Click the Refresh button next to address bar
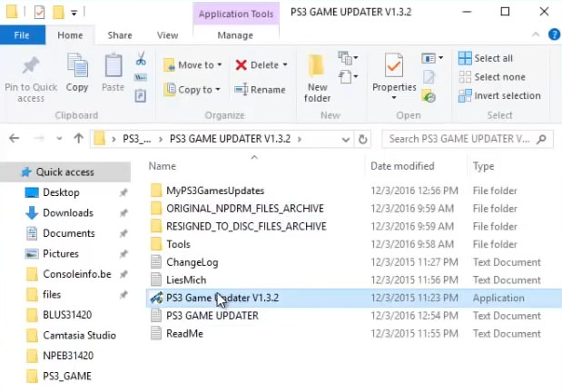 pyautogui.click(x=363, y=139)
